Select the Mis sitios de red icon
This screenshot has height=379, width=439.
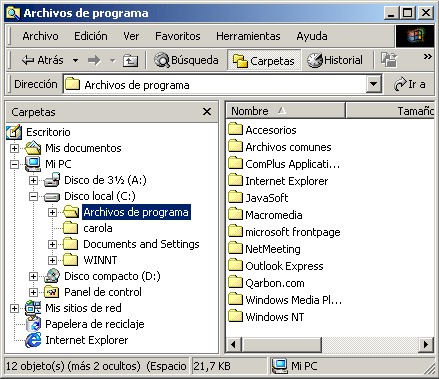point(33,308)
